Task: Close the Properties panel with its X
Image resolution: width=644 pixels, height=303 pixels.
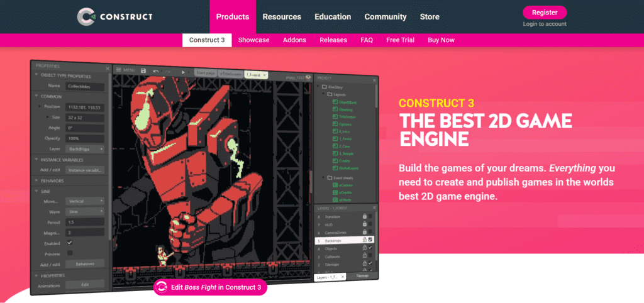Action: pos(108,69)
